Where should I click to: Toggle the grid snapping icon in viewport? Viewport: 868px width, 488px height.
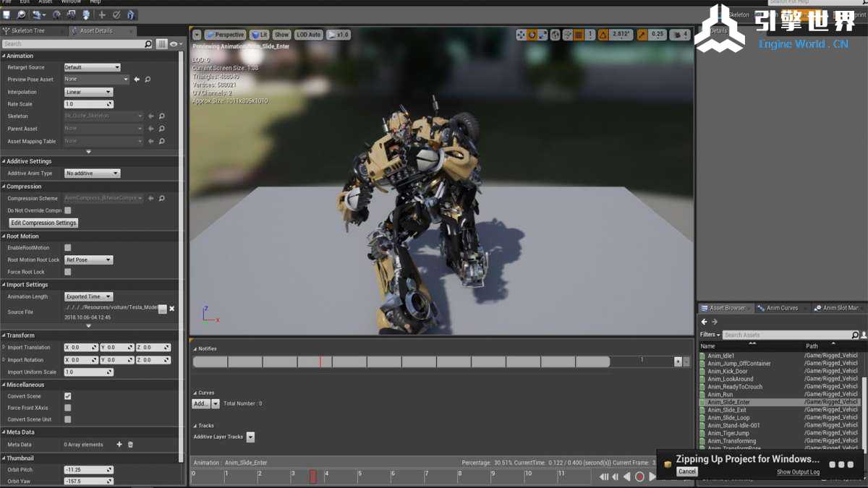pos(579,35)
